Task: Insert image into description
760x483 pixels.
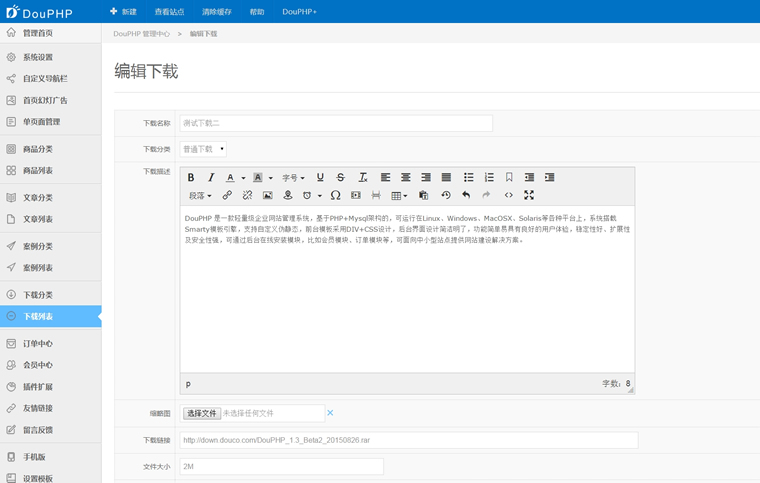Action: pos(268,195)
